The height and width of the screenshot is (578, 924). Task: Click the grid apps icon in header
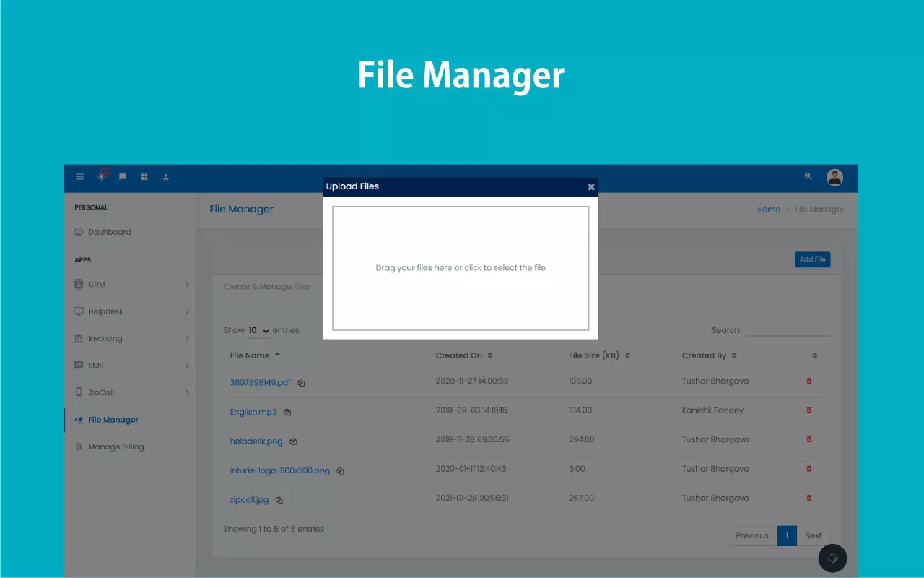coord(144,177)
